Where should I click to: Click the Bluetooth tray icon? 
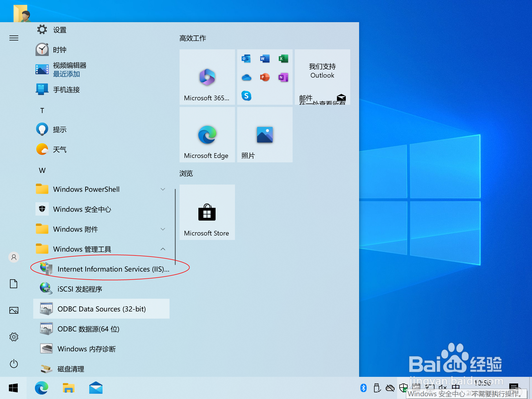coord(364,388)
